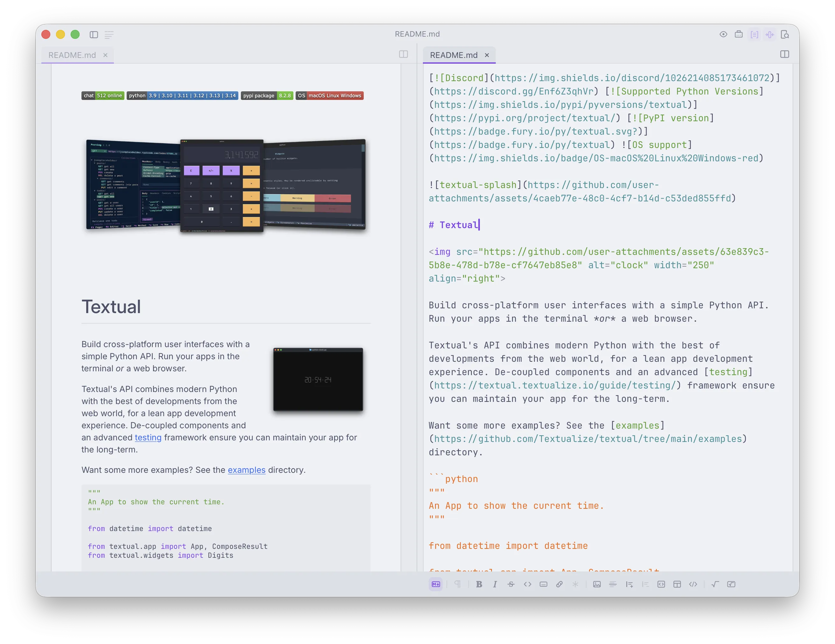Click the python versions badge
This screenshot has width=835, height=644.
pos(182,95)
